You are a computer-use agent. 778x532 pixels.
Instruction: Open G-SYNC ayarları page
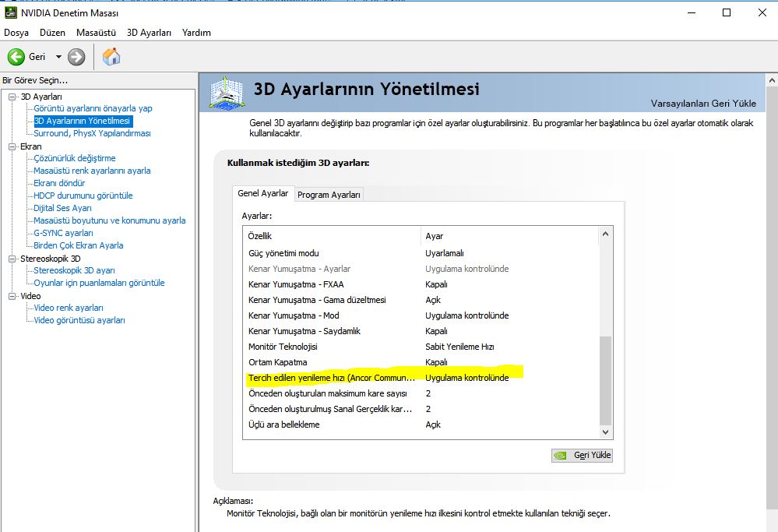pos(64,233)
